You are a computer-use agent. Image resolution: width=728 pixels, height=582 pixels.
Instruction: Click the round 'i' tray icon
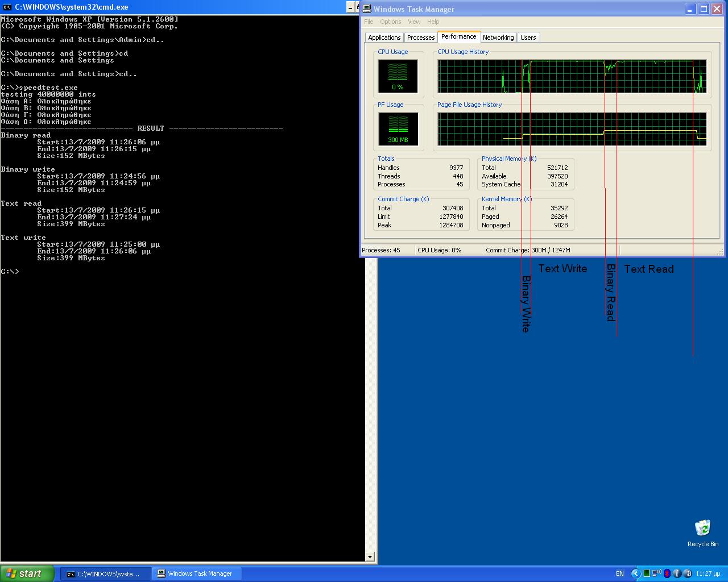click(x=677, y=573)
